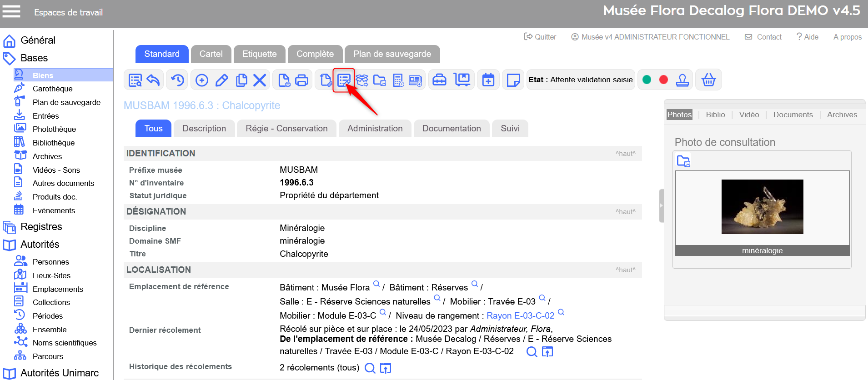Screen dimensions: 868x380
Task: Open Photothèque in the sidebar
Action: point(54,130)
